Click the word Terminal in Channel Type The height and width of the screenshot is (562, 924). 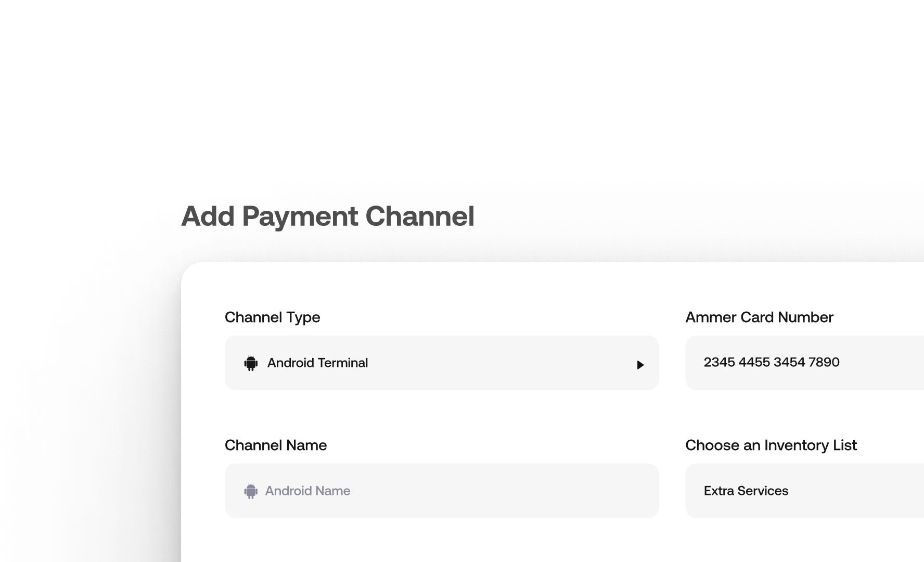click(342, 363)
